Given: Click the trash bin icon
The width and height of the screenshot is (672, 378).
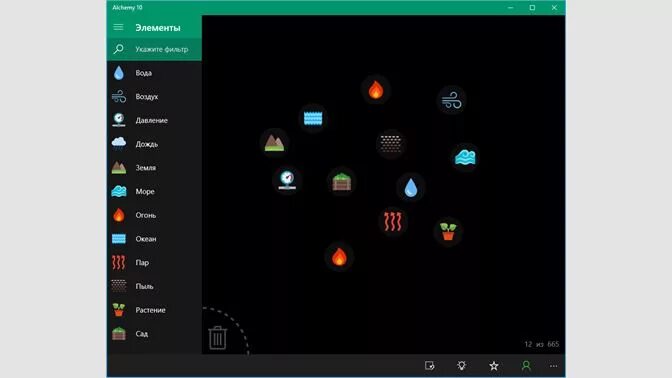Looking at the screenshot, I should 218,338.
